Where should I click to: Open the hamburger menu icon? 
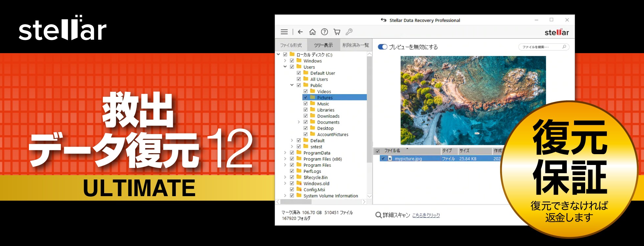point(284,32)
